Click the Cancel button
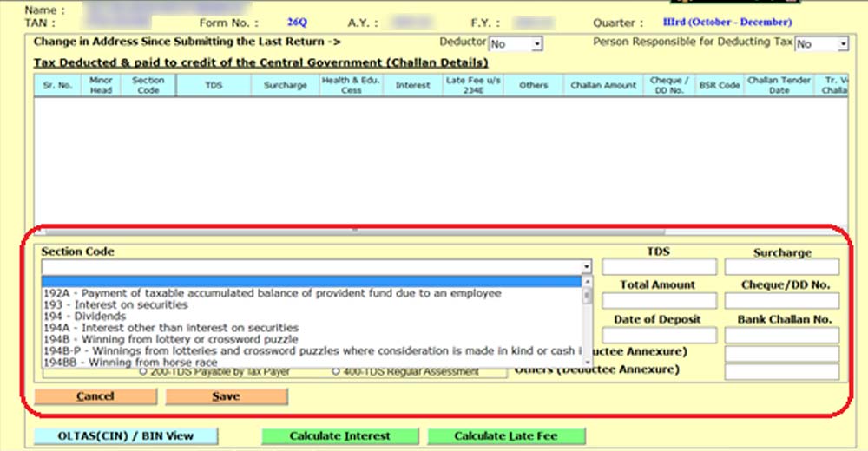The image size is (868, 451). pos(95,396)
